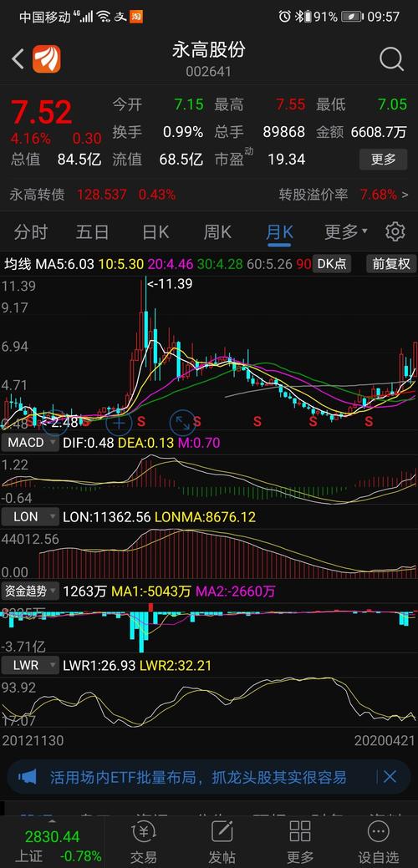Viewport: 418px width, 868px height.
Task: Tap the 流值 68.5亿 value
Action: point(181,160)
